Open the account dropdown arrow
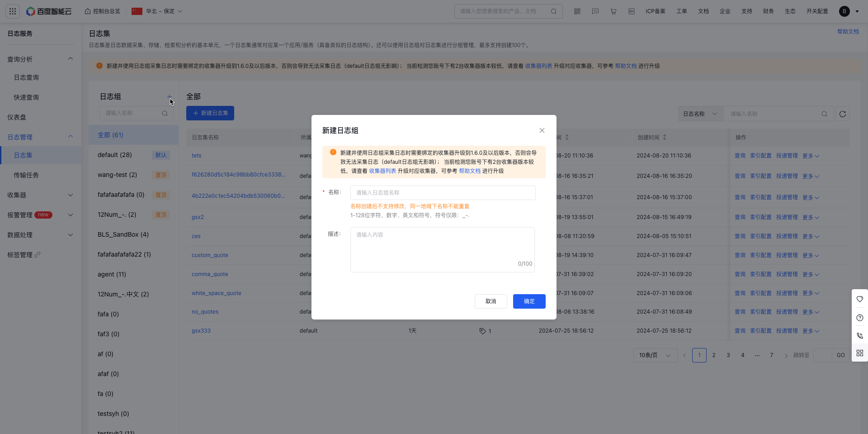This screenshot has width=868, height=434. point(857,11)
